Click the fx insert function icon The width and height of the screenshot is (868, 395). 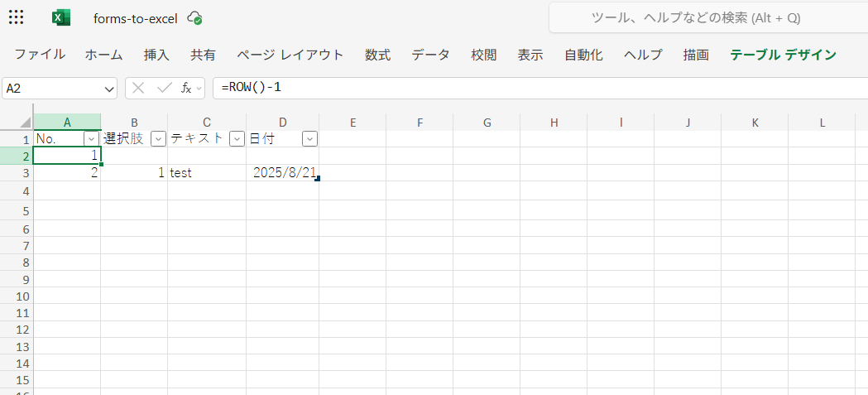[x=186, y=88]
